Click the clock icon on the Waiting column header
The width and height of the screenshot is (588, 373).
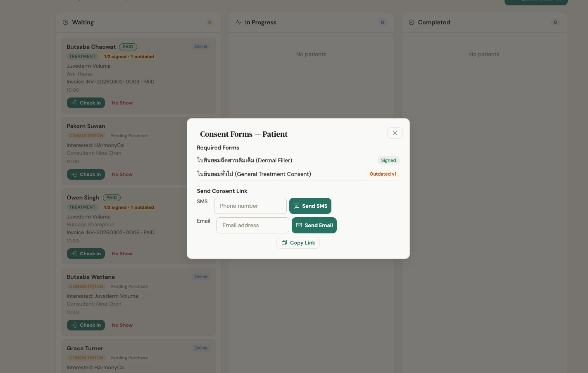pyautogui.click(x=66, y=22)
